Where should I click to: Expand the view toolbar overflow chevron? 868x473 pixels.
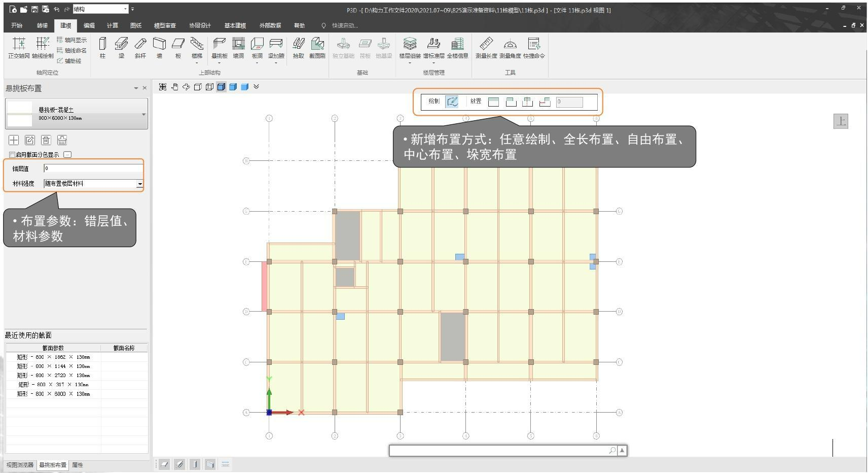[256, 87]
